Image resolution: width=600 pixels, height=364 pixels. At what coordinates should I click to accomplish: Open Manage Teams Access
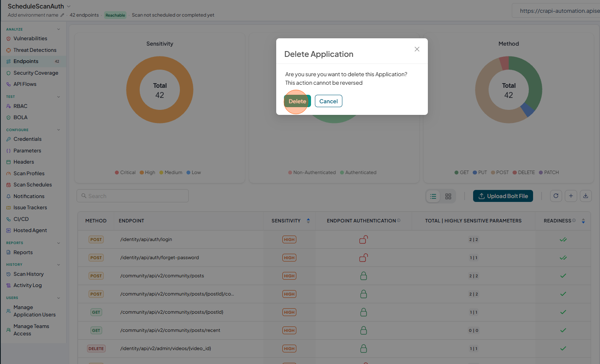31,330
